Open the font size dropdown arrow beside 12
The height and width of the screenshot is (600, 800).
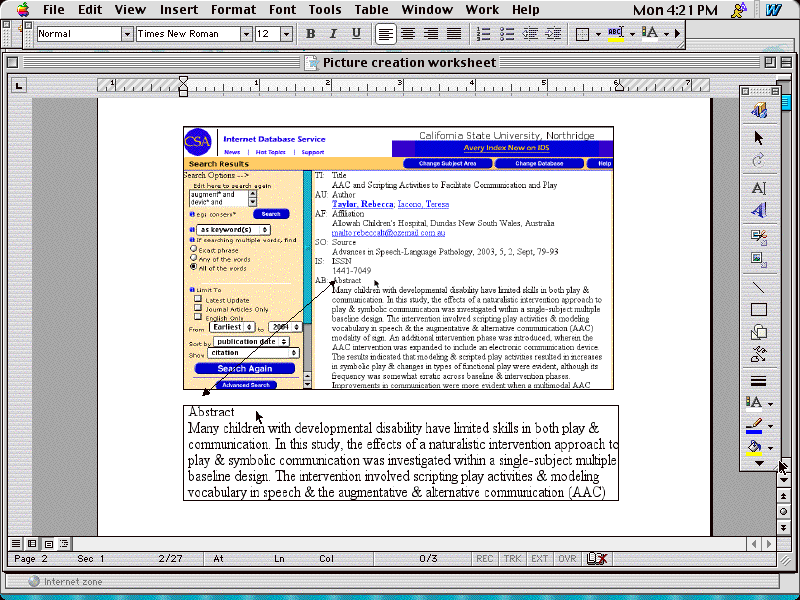(x=286, y=34)
